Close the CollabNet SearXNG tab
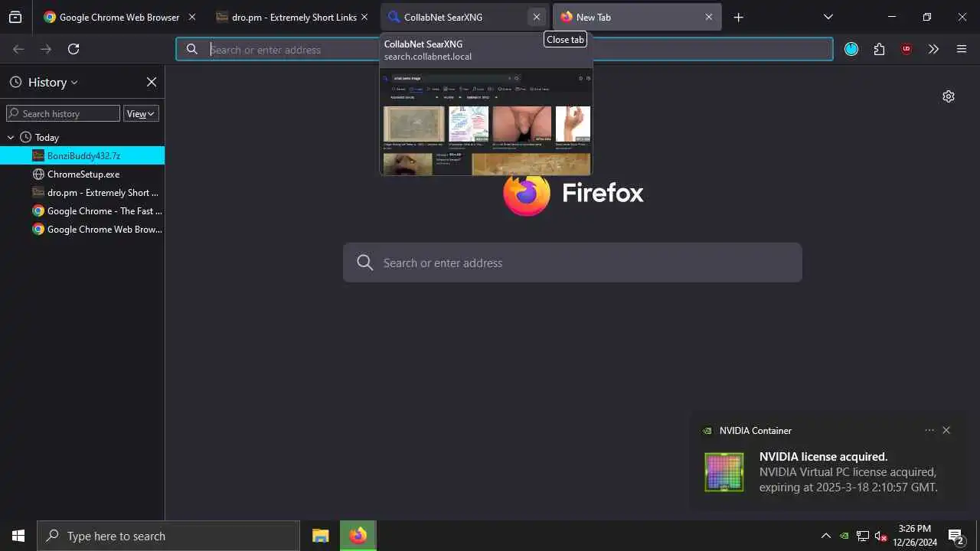This screenshot has width=980, height=551. coord(537,17)
